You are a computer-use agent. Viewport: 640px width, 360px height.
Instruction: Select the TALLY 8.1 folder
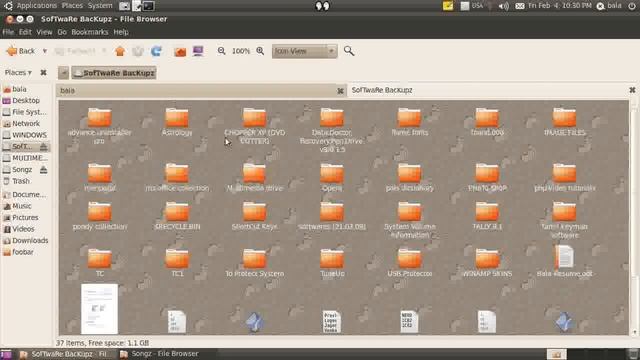click(x=487, y=212)
